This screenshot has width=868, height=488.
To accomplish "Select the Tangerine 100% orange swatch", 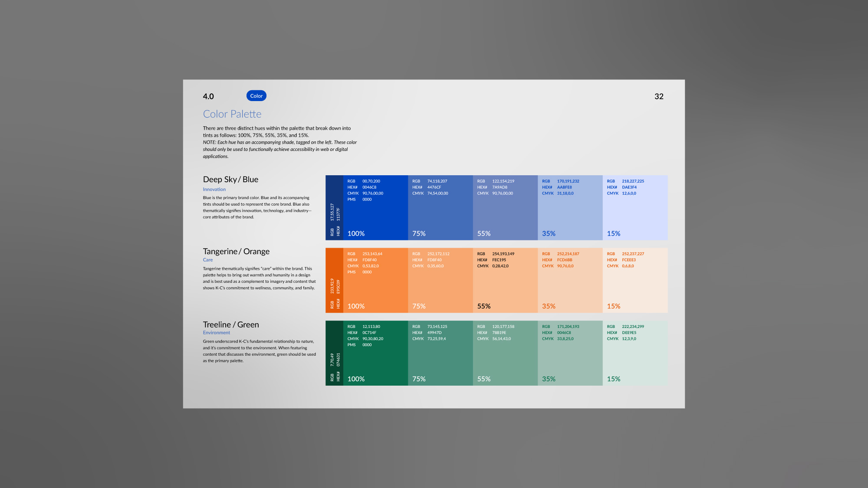I will (375, 287).
